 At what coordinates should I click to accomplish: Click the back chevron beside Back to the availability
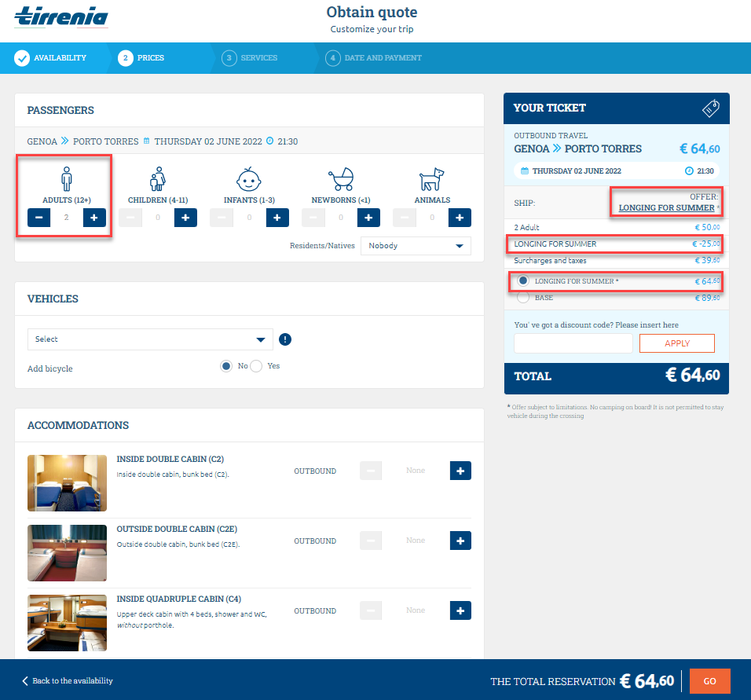(x=25, y=681)
